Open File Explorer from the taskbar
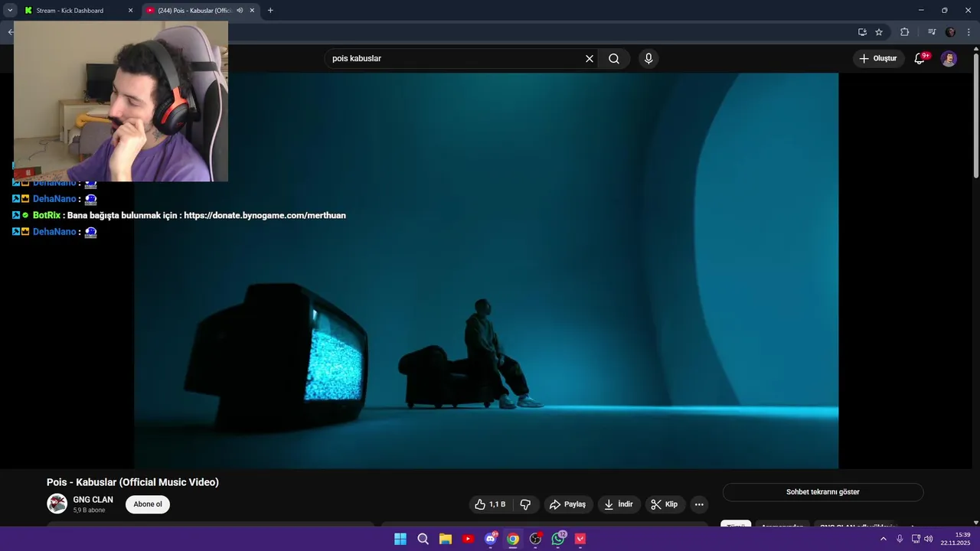Image resolution: width=980 pixels, height=551 pixels. coord(446,539)
